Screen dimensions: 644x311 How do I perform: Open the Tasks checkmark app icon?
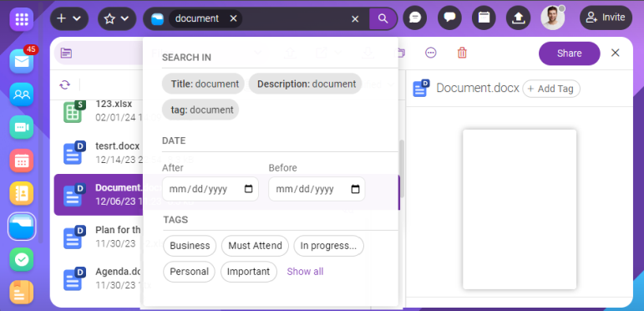pyautogui.click(x=22, y=259)
